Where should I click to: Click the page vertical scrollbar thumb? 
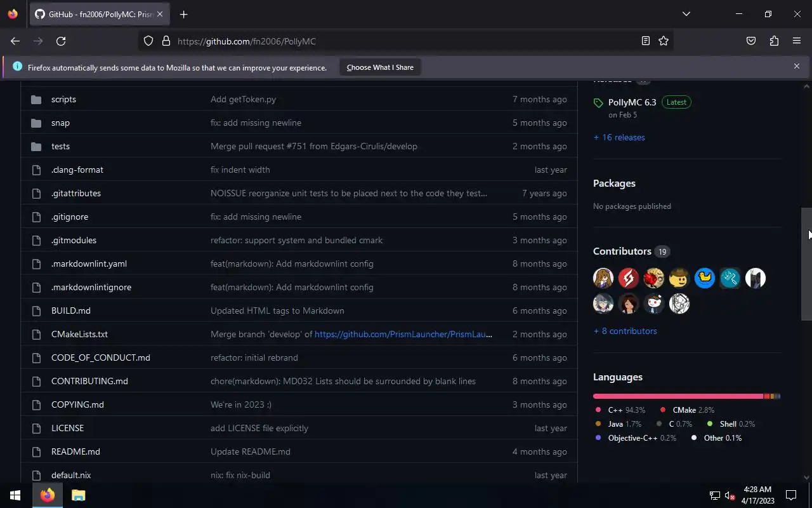(x=806, y=264)
